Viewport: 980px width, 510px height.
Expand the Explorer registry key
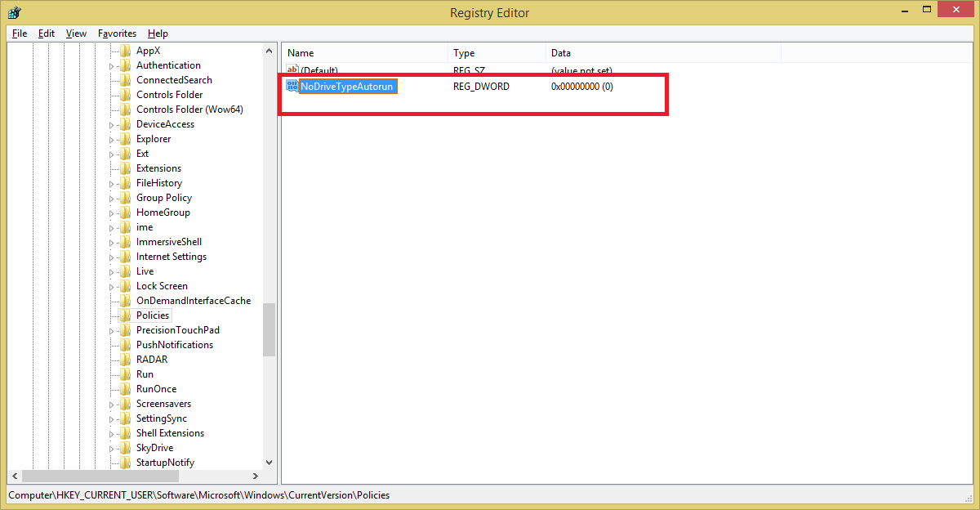(x=113, y=139)
